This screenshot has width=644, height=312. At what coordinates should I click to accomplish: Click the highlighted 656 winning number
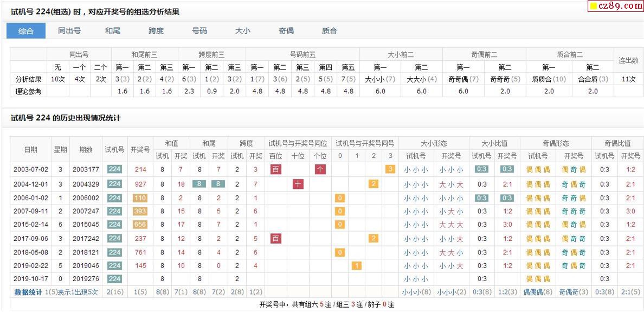[140, 225]
